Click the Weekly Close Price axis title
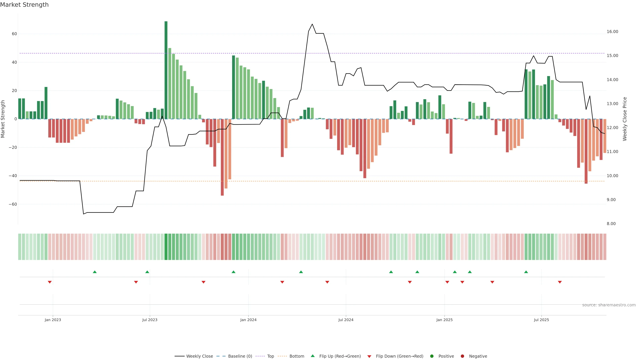The width and height of the screenshot is (644, 362). (x=625, y=119)
